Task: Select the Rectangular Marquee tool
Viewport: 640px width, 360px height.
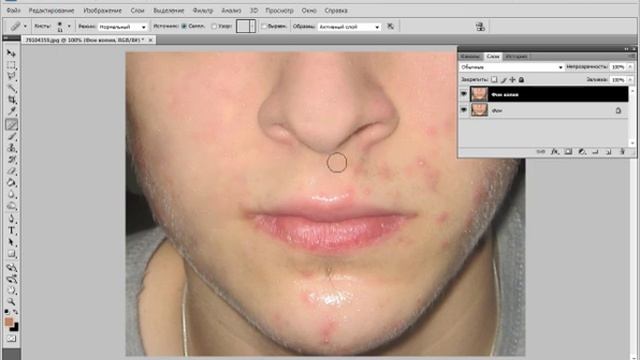Action: pos(11,65)
